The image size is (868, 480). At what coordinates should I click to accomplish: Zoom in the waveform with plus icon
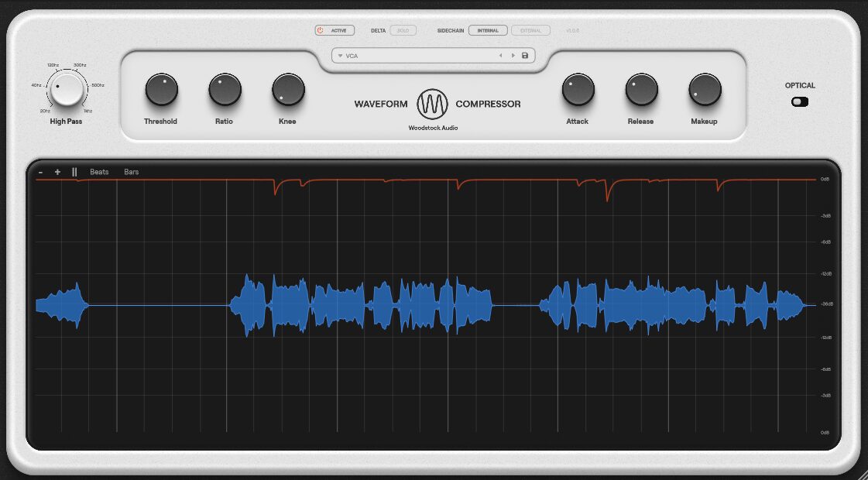click(x=57, y=172)
